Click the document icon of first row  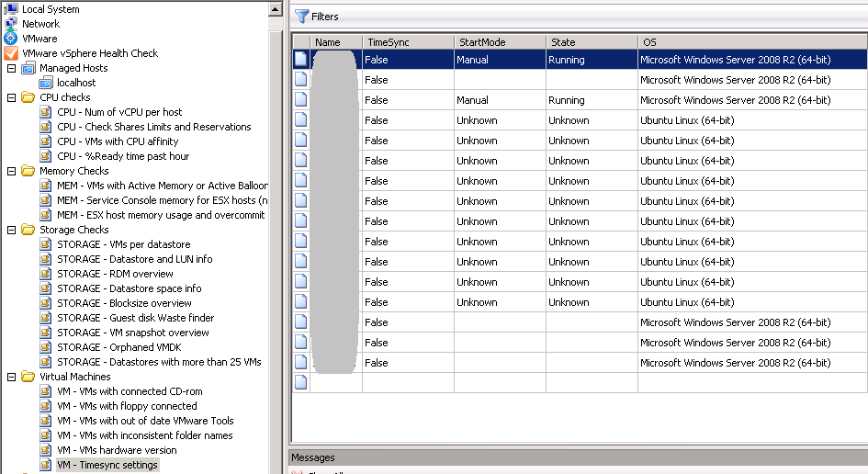coord(300,60)
